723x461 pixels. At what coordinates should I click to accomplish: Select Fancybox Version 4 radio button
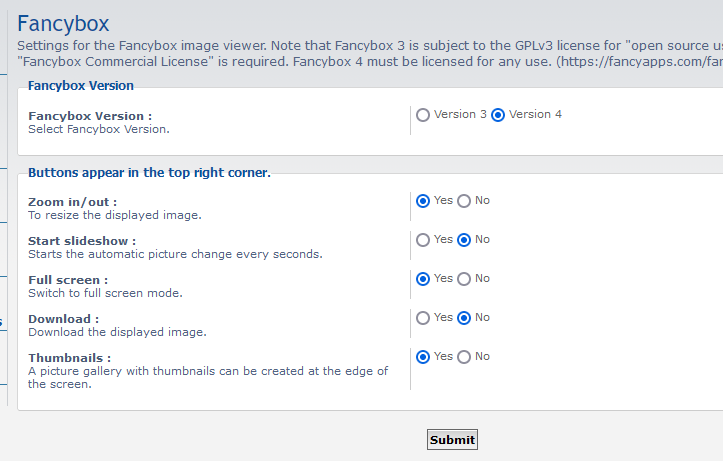(x=498, y=115)
